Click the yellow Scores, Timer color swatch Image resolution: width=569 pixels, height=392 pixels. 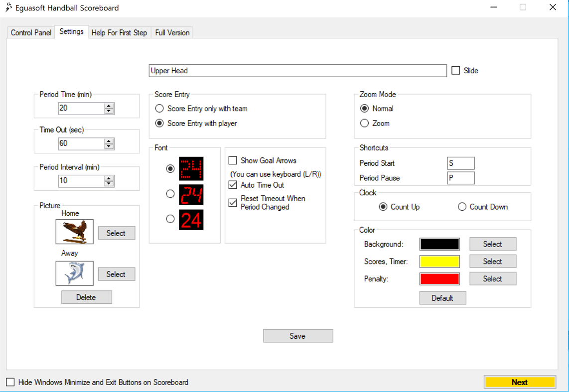pyautogui.click(x=439, y=261)
